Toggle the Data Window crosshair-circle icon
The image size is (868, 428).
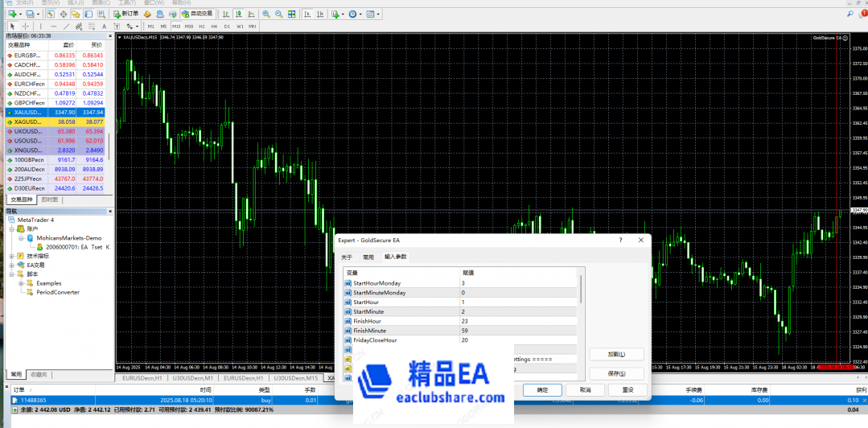[x=64, y=14]
